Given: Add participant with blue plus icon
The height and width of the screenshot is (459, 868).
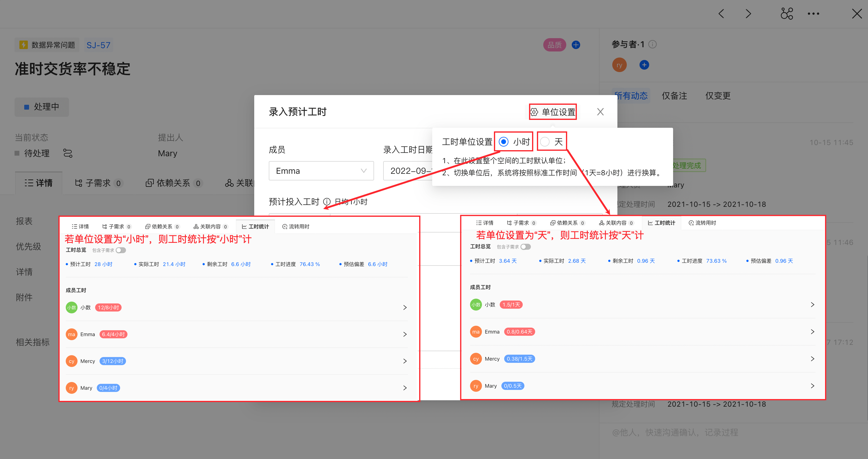Looking at the screenshot, I should point(644,65).
